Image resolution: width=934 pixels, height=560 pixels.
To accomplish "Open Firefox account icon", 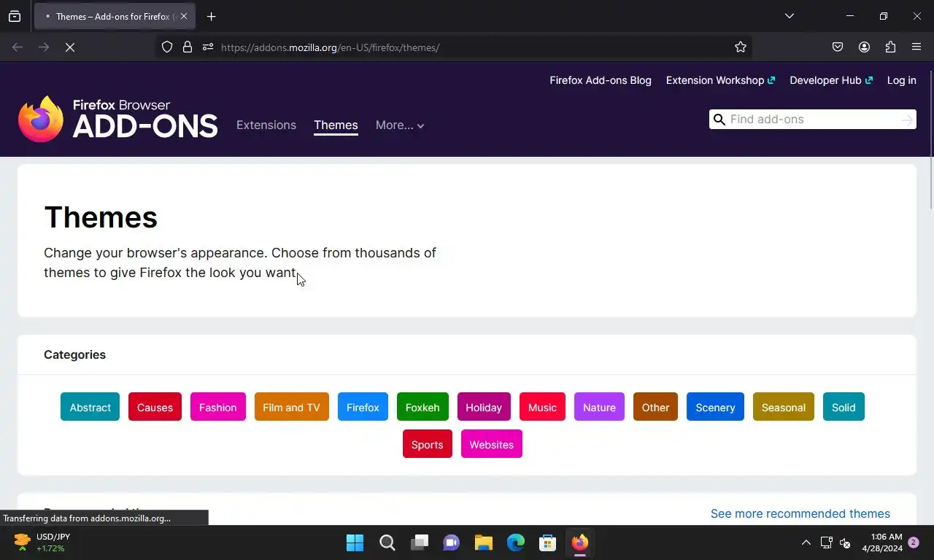I will [864, 47].
